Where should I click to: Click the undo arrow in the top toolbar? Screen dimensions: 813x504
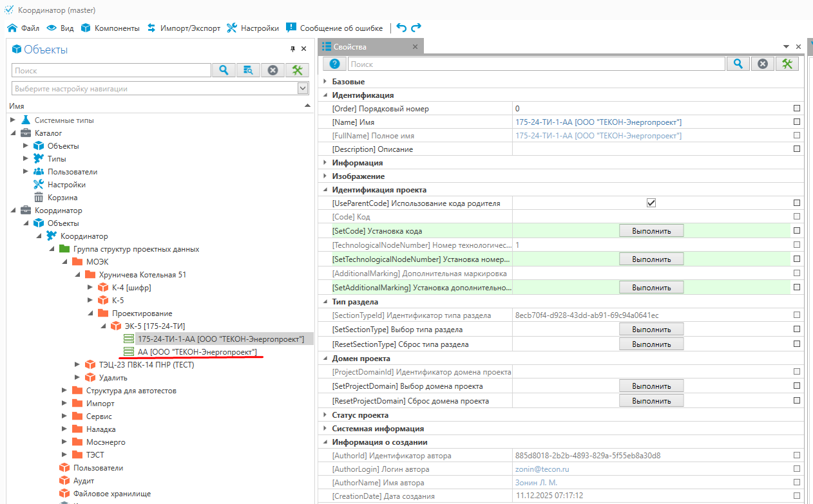[401, 28]
